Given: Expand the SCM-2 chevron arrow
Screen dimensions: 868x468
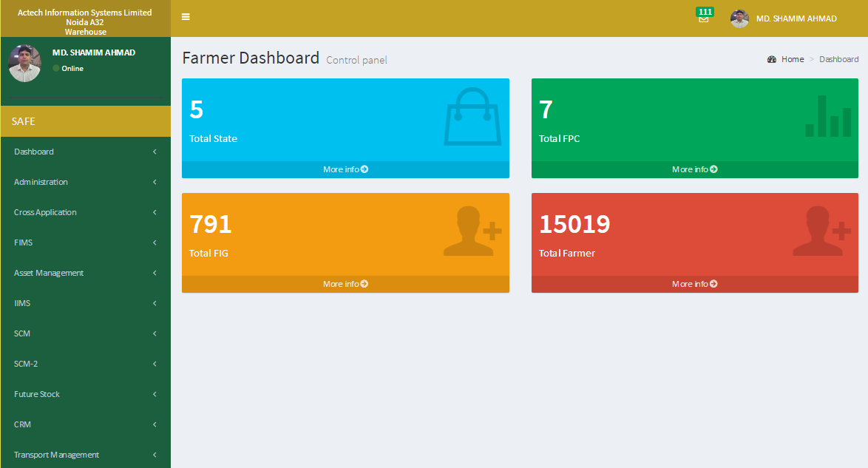Looking at the screenshot, I should pos(155,364).
